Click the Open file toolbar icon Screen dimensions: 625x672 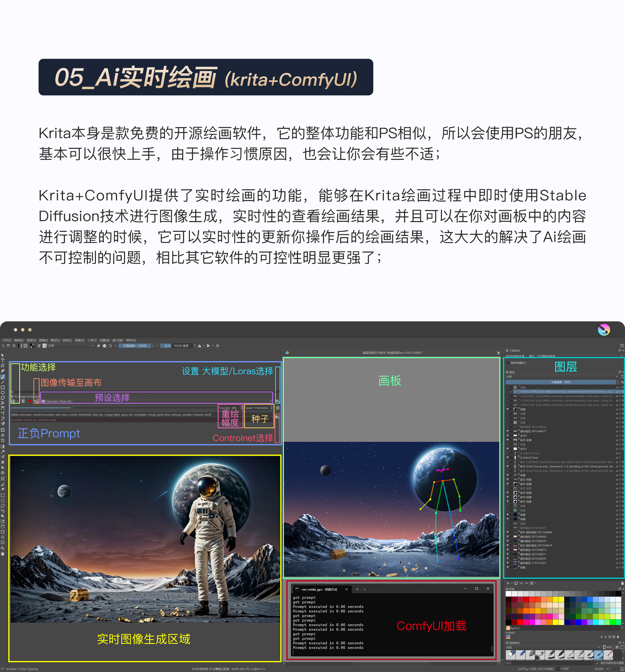[9, 346]
